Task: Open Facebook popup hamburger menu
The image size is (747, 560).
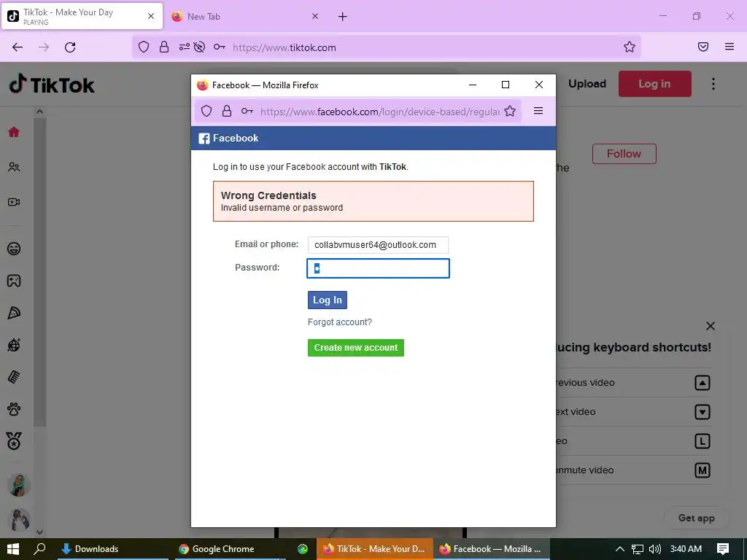Action: pyautogui.click(x=538, y=111)
